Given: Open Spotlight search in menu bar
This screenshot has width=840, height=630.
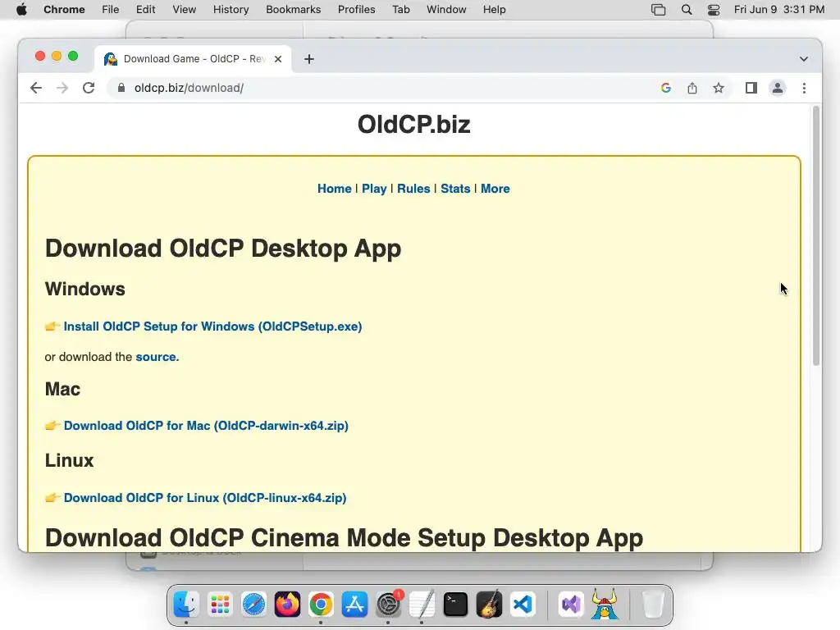Looking at the screenshot, I should (x=687, y=10).
